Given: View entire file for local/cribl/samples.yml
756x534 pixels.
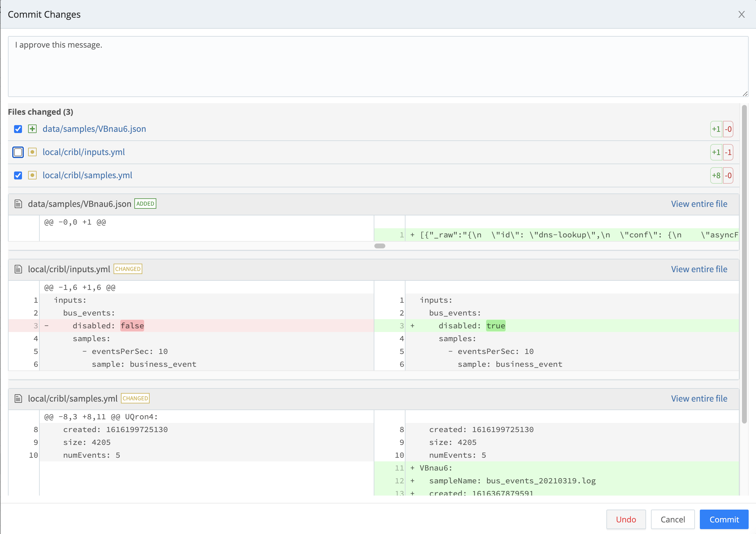Looking at the screenshot, I should pos(699,399).
